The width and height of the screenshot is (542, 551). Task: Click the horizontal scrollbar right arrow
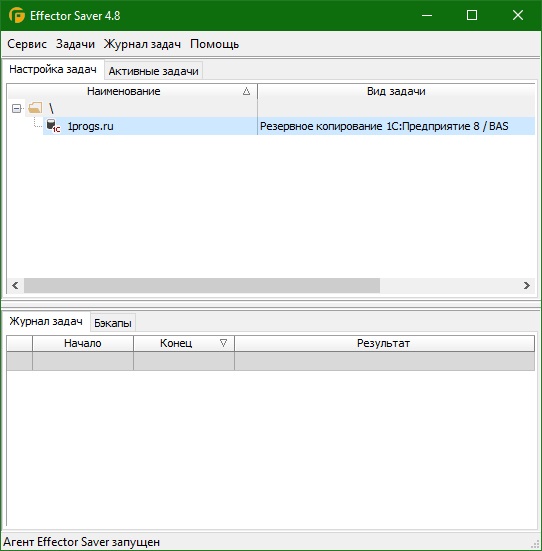(527, 285)
